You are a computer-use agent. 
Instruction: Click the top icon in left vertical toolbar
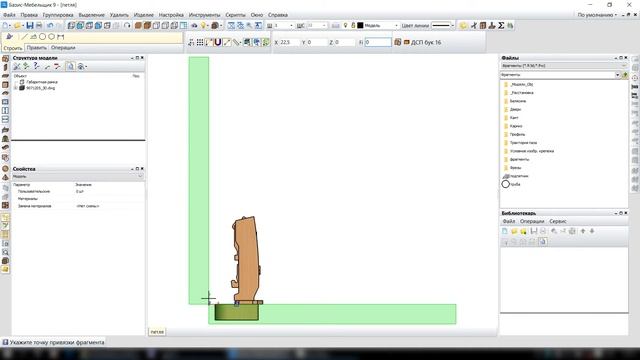(x=5, y=59)
